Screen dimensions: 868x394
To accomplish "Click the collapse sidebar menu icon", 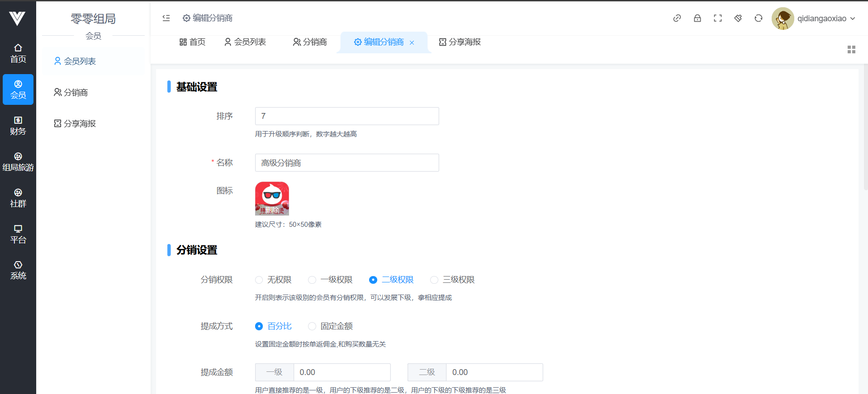I will click(166, 18).
